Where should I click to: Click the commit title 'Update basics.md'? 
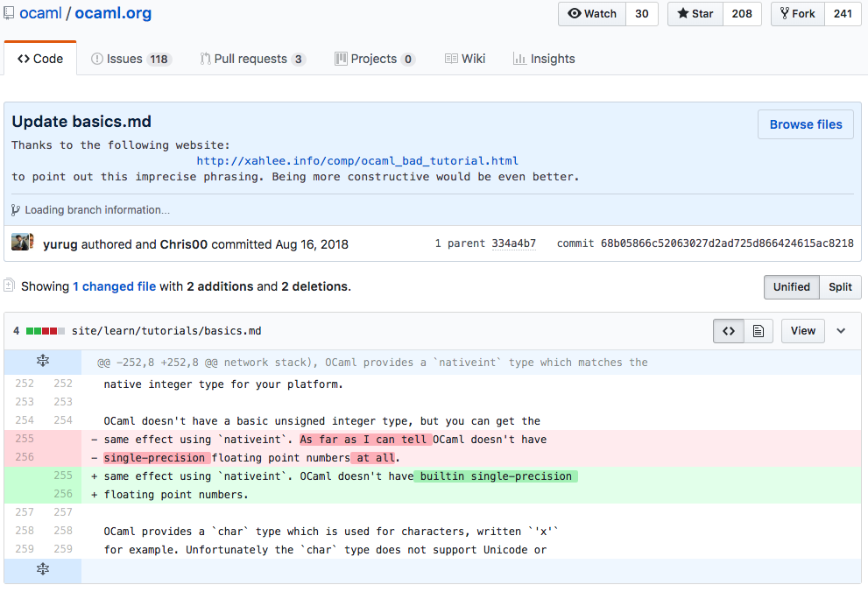click(x=81, y=122)
